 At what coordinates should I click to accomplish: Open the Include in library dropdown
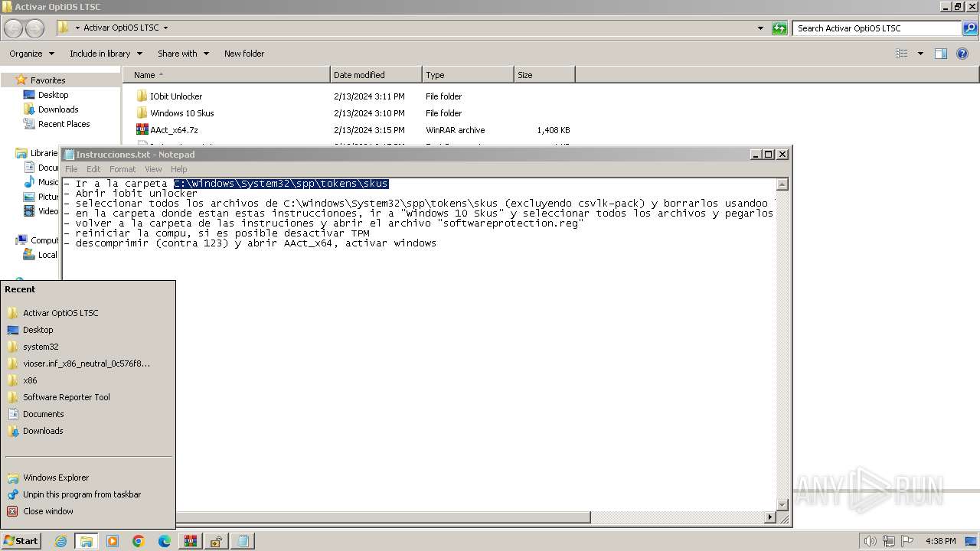pyautogui.click(x=106, y=54)
